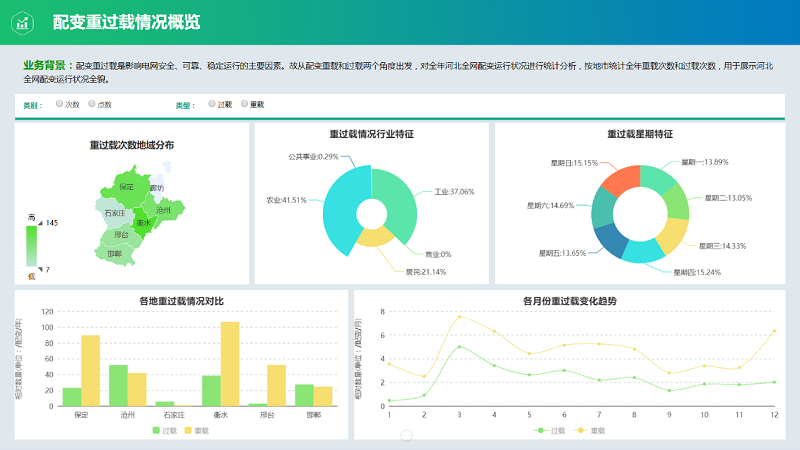Choose the 重载 type radio button
The height and width of the screenshot is (450, 800).
[x=244, y=104]
